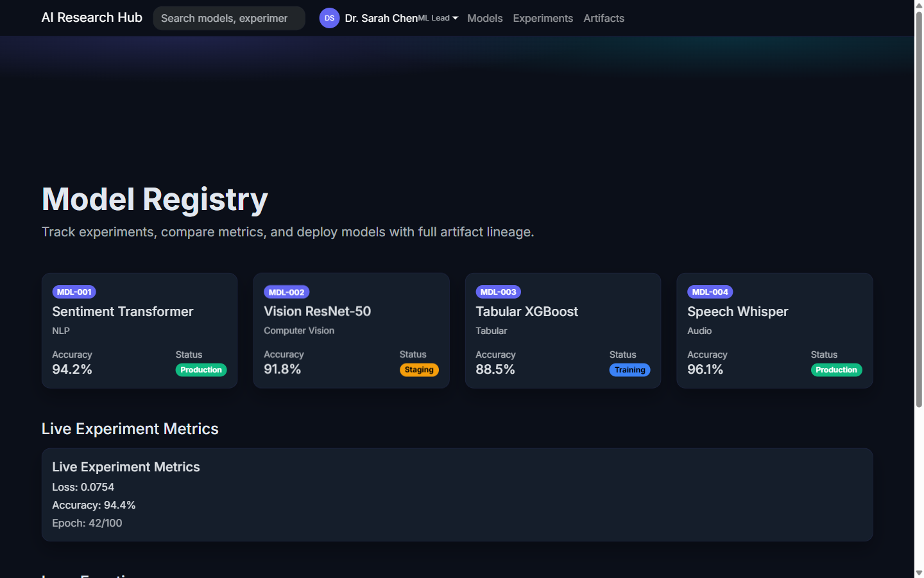Click the DS user avatar icon
Image resolution: width=924 pixels, height=578 pixels.
(329, 18)
